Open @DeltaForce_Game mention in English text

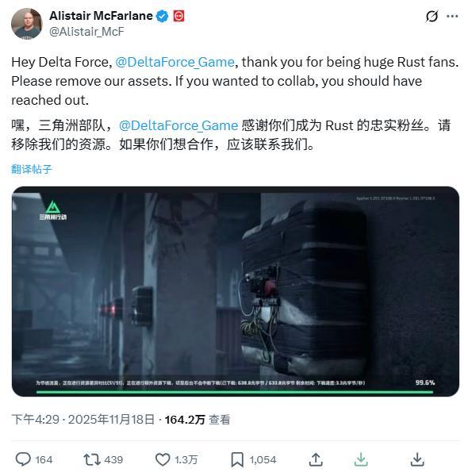[x=174, y=62]
